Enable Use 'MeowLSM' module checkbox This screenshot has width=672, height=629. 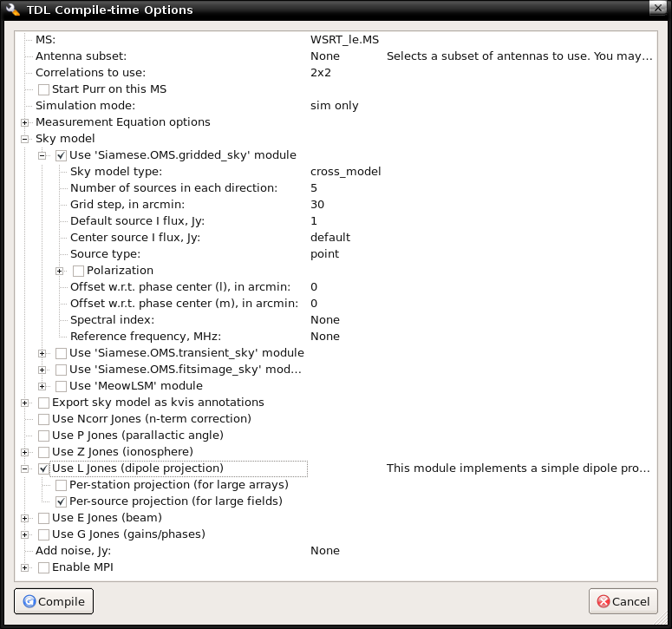(61, 386)
